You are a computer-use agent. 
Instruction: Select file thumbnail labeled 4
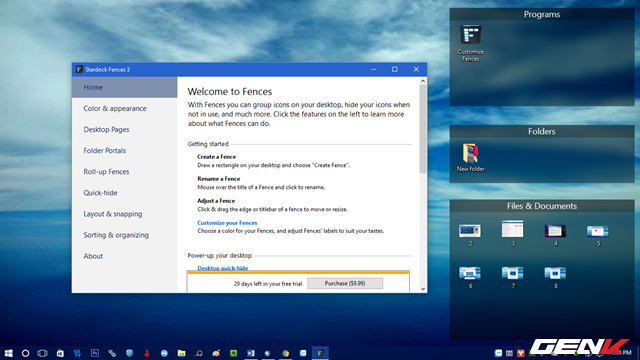click(555, 235)
